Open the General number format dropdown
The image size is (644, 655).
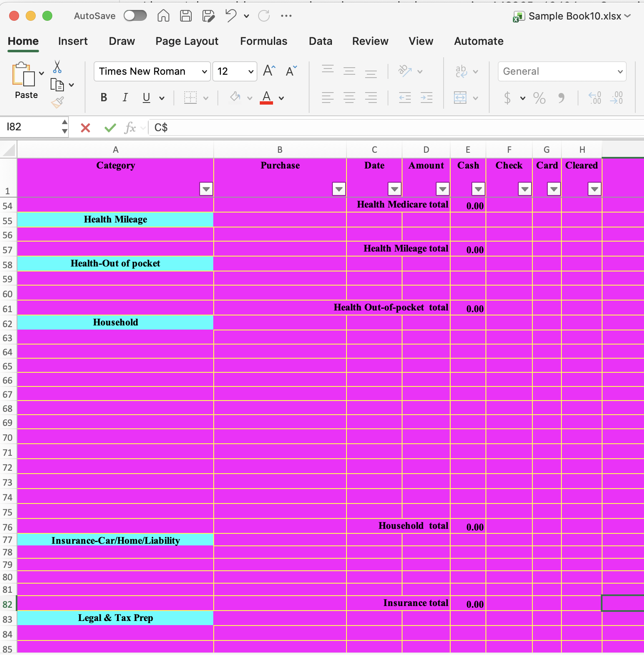coord(562,71)
